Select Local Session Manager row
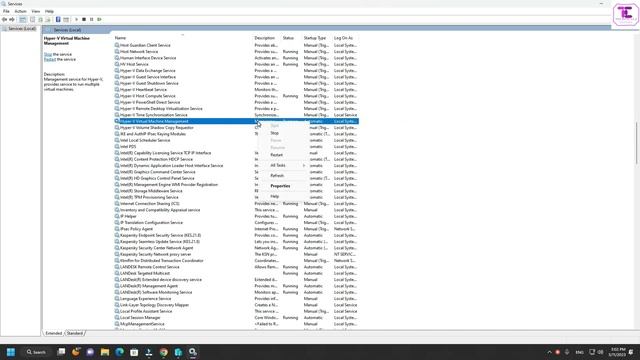Image resolution: width=640 pixels, height=360 pixels. pos(236,318)
